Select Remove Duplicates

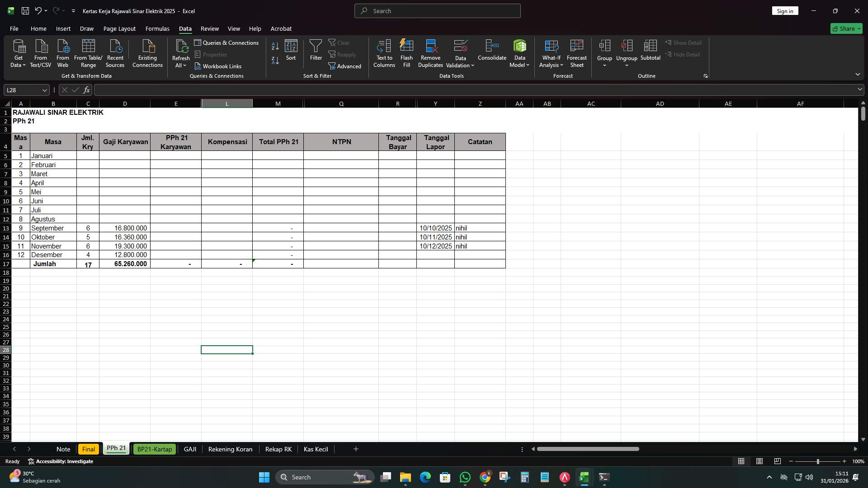(x=430, y=53)
